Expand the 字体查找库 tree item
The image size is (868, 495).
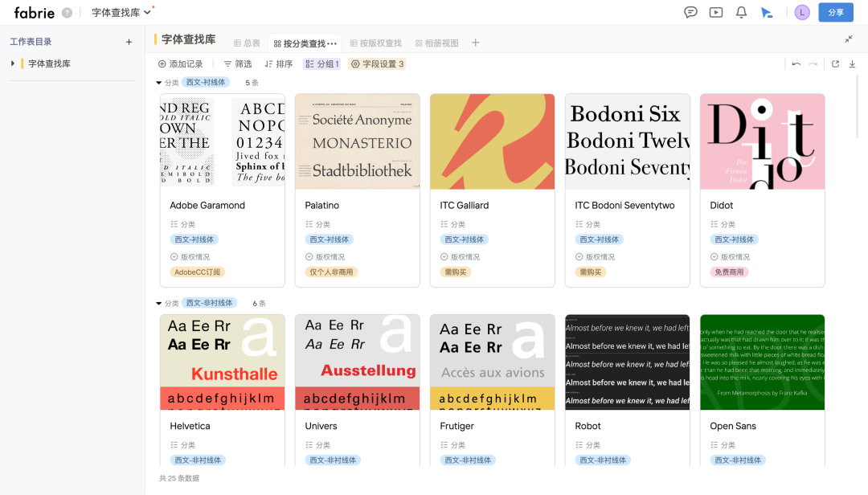(13, 63)
